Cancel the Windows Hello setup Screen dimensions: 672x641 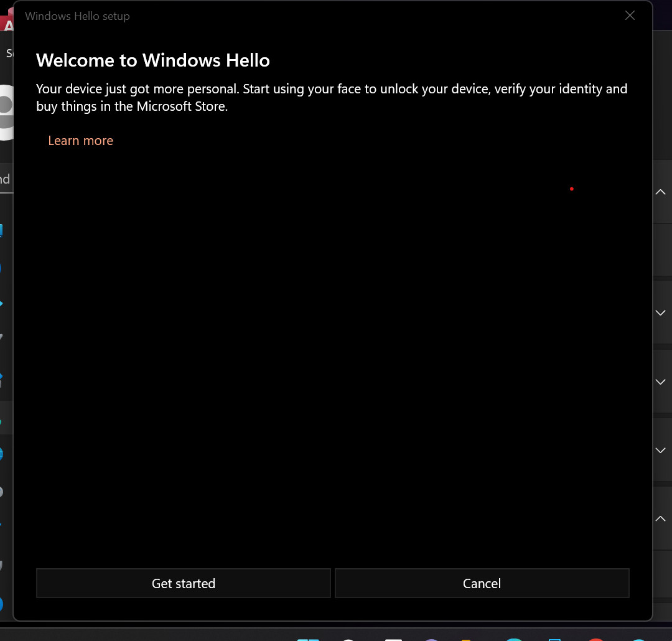click(482, 583)
